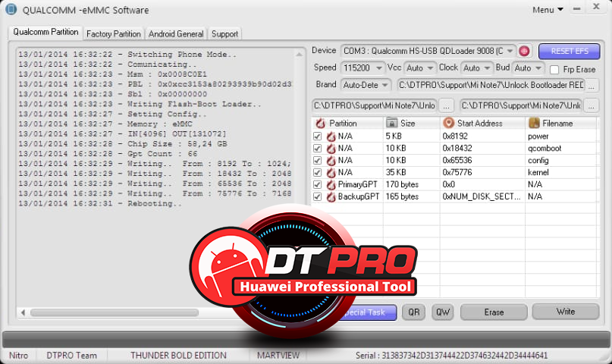Uncheck the qcomboot partition row checkbox
The image size is (612, 364).
(x=317, y=148)
